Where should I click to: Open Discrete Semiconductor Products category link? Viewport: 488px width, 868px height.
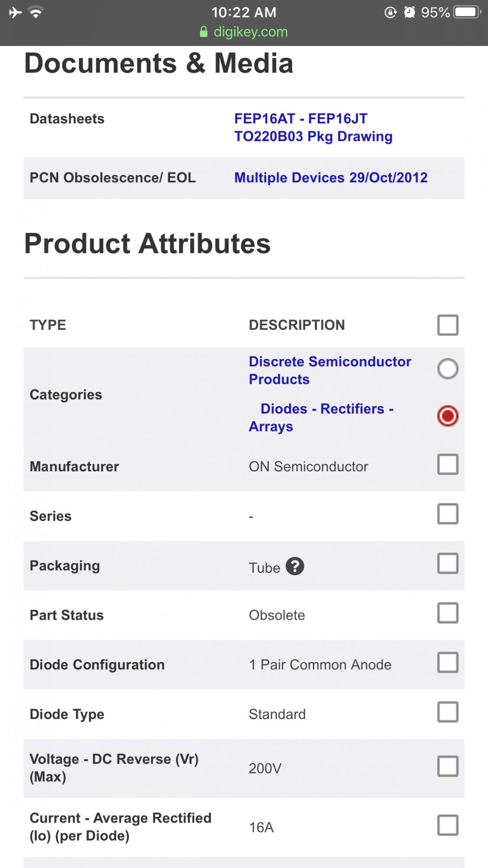pos(330,370)
